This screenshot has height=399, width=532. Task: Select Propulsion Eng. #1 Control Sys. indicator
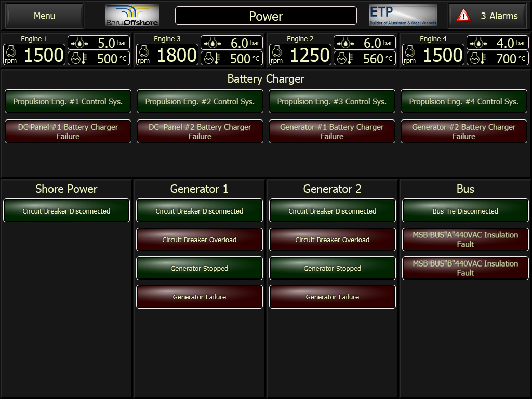click(x=68, y=101)
